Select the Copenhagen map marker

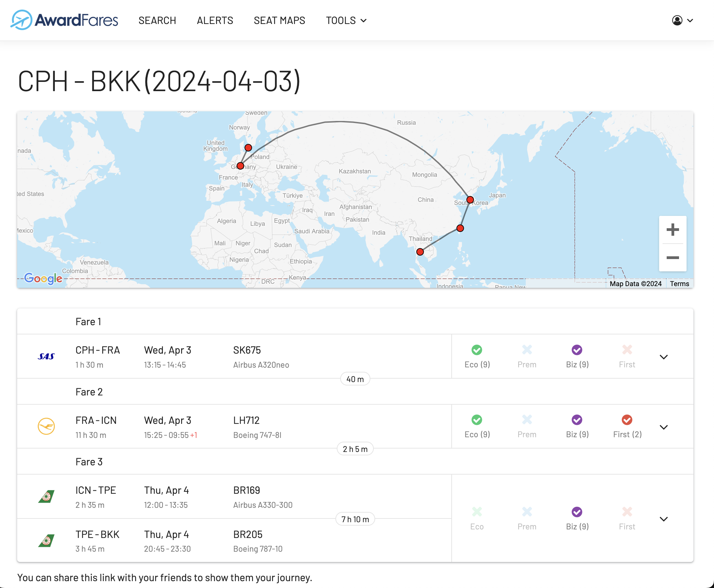point(248,148)
